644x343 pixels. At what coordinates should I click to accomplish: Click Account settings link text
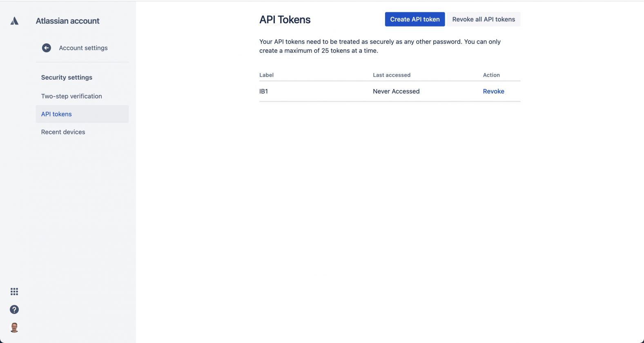click(83, 48)
